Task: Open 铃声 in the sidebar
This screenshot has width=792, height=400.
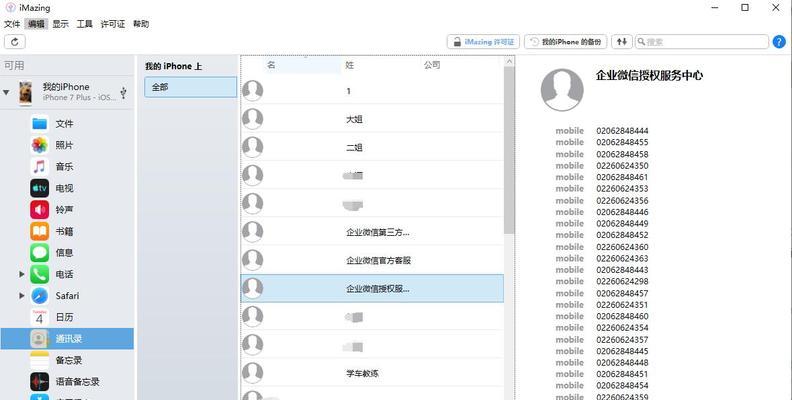Action: (67, 210)
